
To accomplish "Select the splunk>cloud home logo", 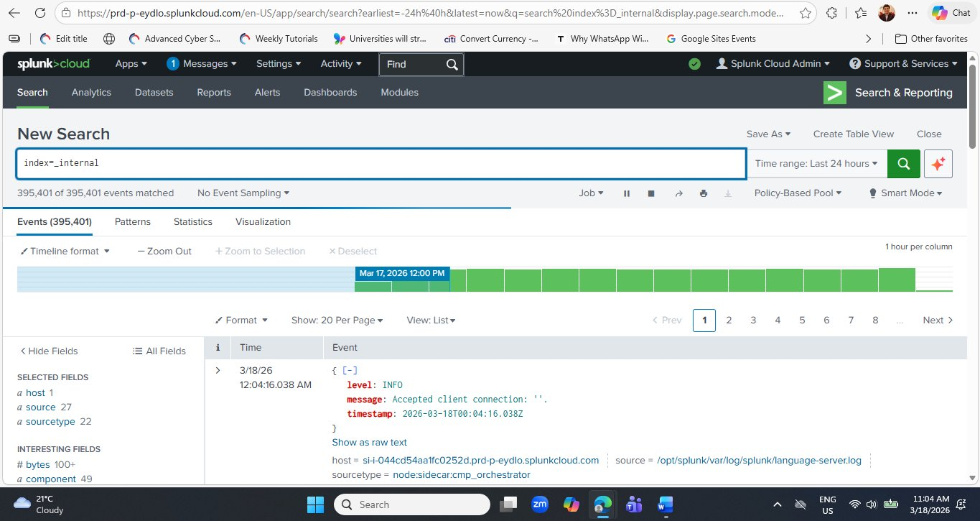I will tap(53, 63).
